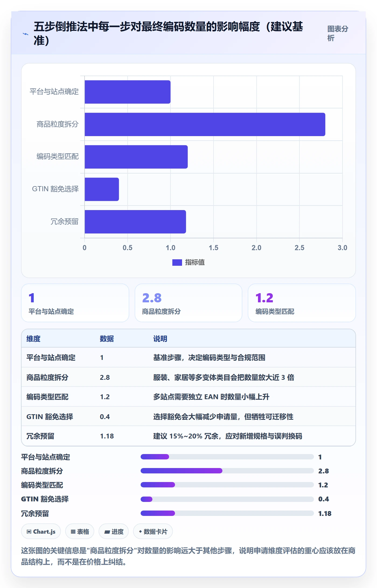377x588 pixels.
Task: Click the summary paragraph below the tags
Action: click(188, 556)
